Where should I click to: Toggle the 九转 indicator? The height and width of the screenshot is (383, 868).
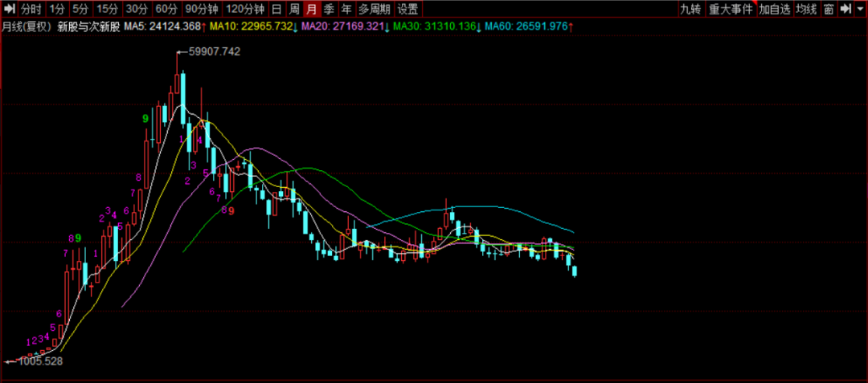coord(690,10)
